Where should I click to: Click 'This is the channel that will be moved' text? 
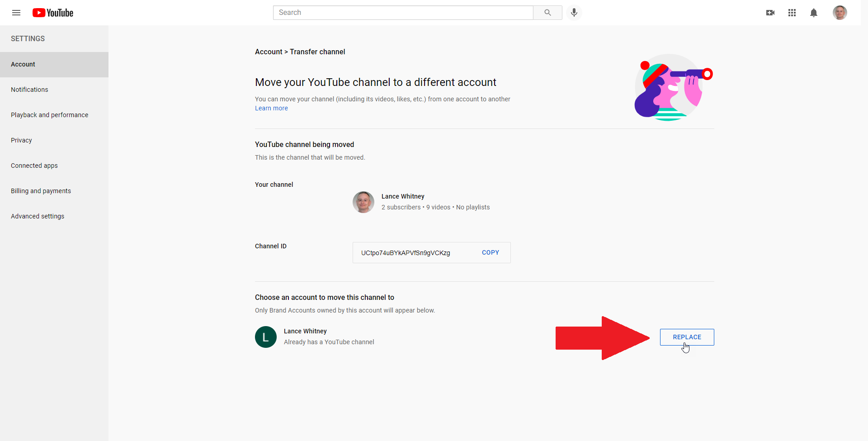pos(310,157)
